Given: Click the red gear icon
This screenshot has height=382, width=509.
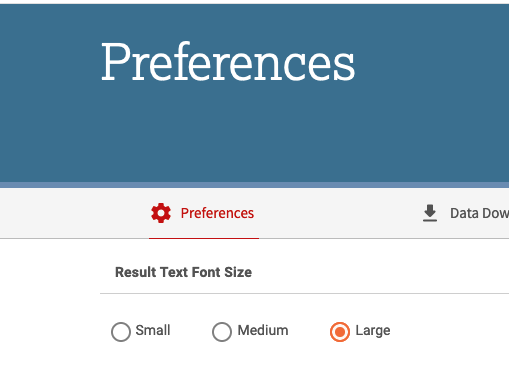Looking at the screenshot, I should 161,213.
